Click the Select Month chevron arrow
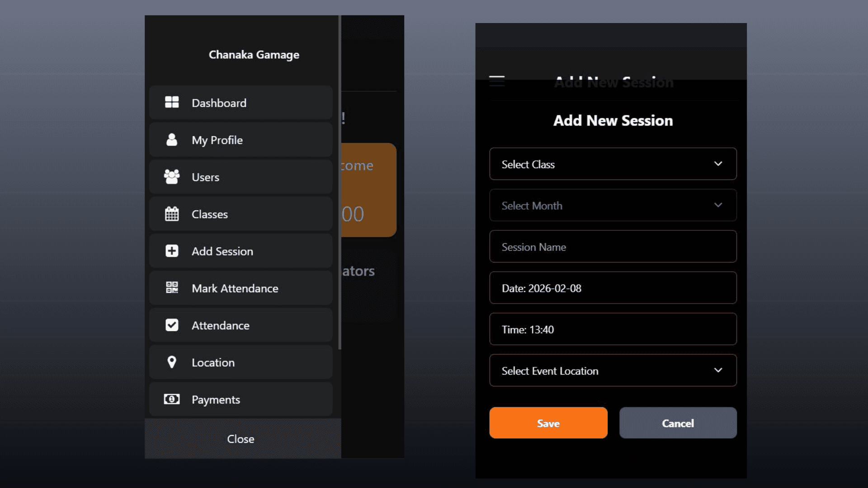Image resolution: width=868 pixels, height=488 pixels. [x=718, y=205]
